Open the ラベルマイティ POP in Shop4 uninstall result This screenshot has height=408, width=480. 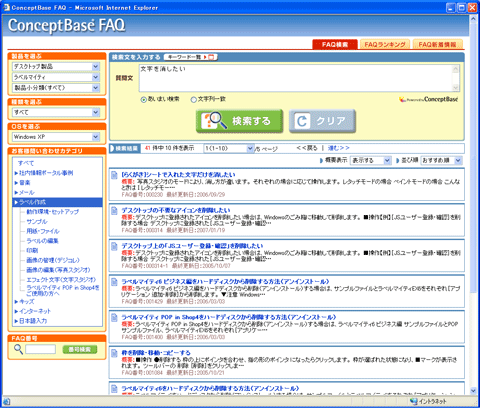[x=229, y=317]
